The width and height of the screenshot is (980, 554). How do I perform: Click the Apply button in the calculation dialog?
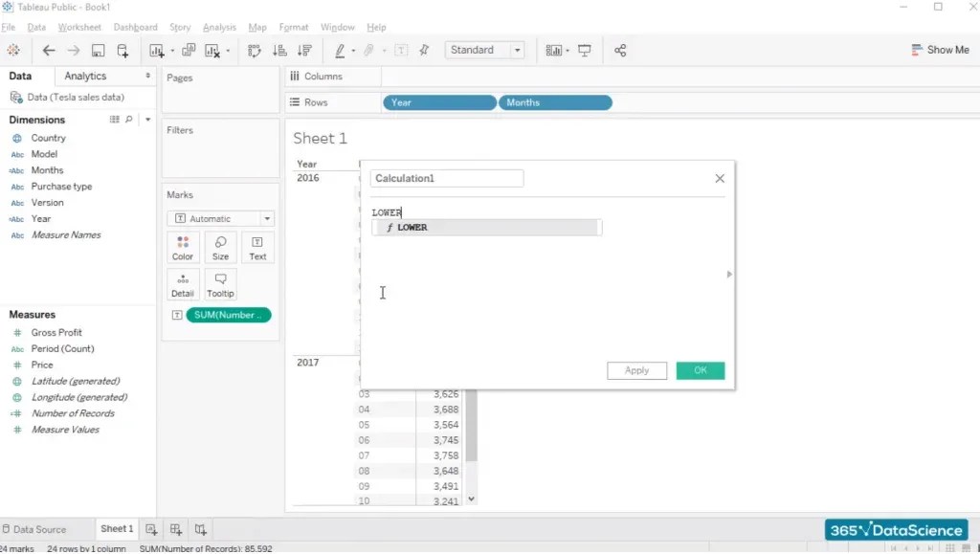point(636,370)
